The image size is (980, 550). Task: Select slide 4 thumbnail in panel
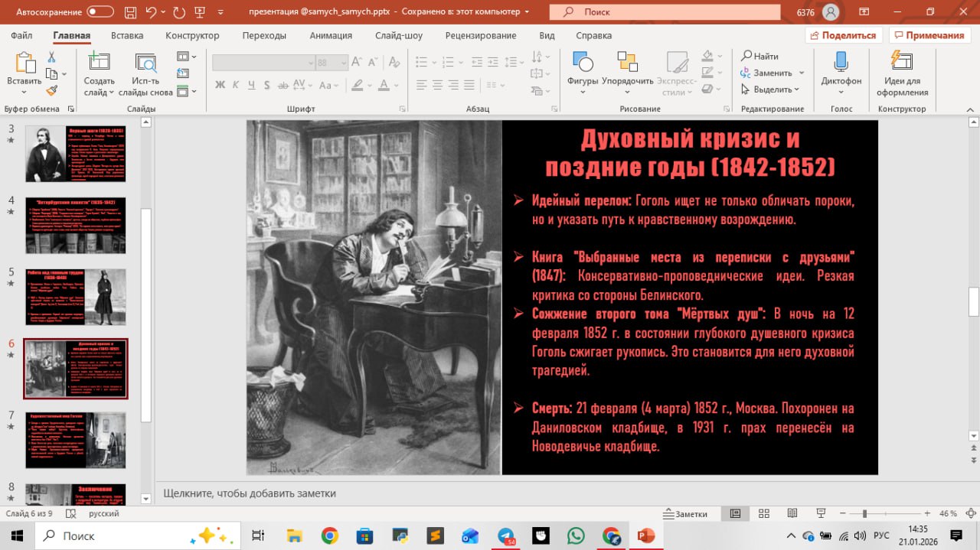tap(75, 225)
